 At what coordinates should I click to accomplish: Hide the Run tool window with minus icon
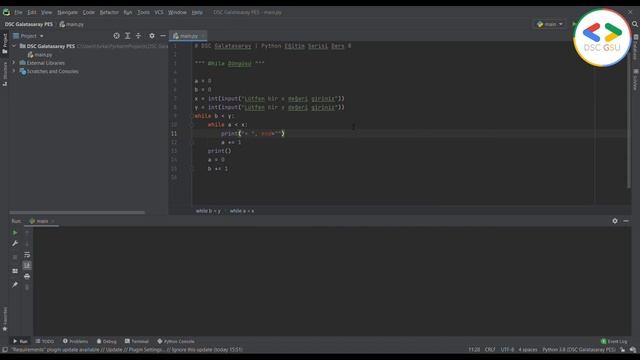click(x=626, y=221)
